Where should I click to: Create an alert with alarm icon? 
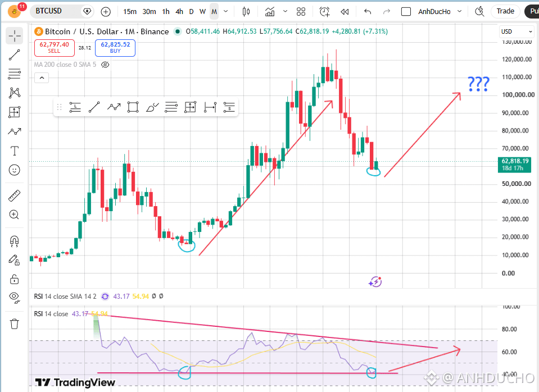(324, 12)
